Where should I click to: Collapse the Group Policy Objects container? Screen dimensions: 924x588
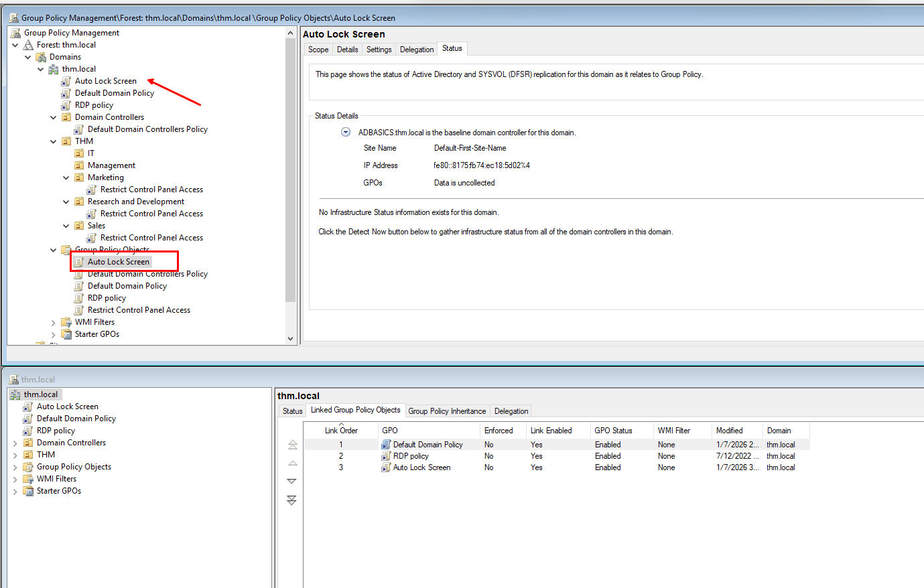tap(54, 250)
